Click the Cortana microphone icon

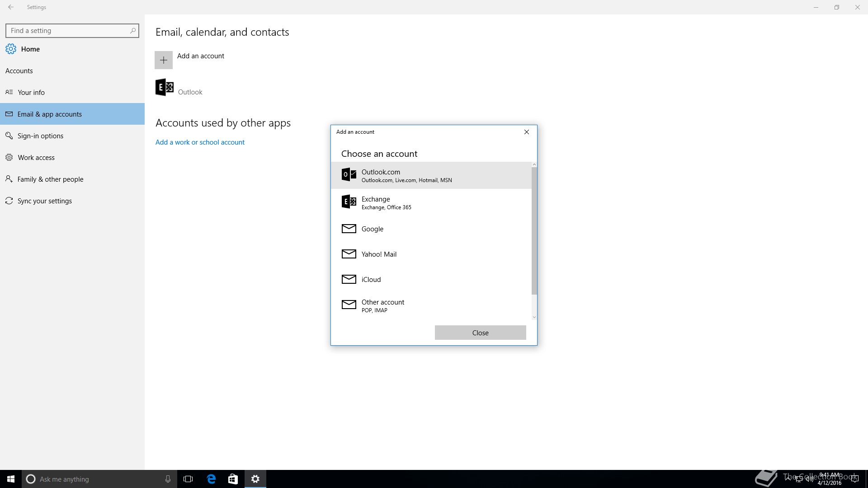pyautogui.click(x=168, y=479)
